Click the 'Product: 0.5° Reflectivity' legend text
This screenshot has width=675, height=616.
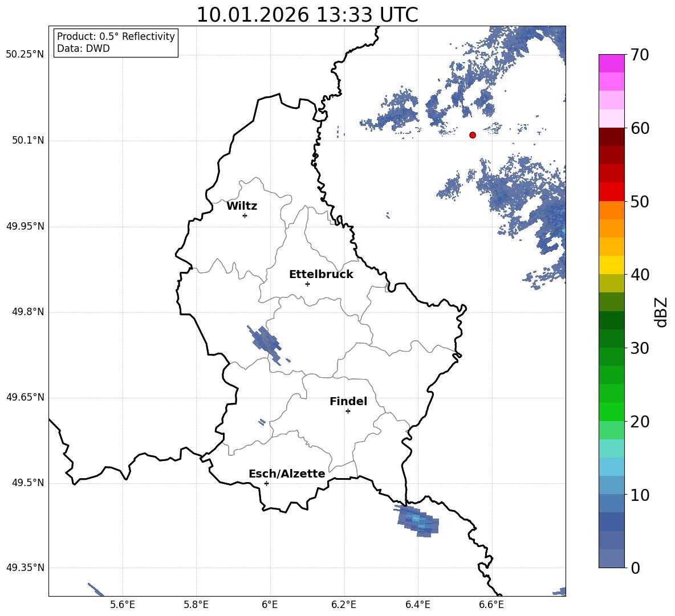coord(116,36)
